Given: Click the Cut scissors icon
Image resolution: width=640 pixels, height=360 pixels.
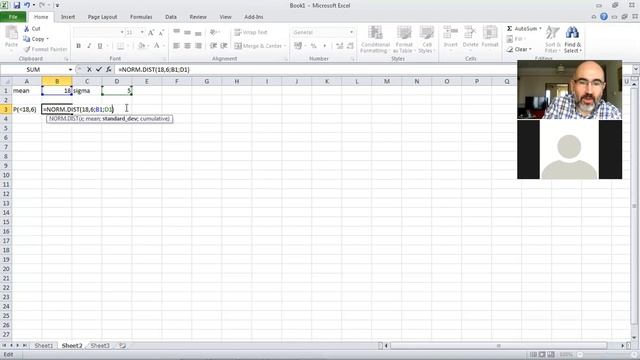Looking at the screenshot, I should click(27, 29).
